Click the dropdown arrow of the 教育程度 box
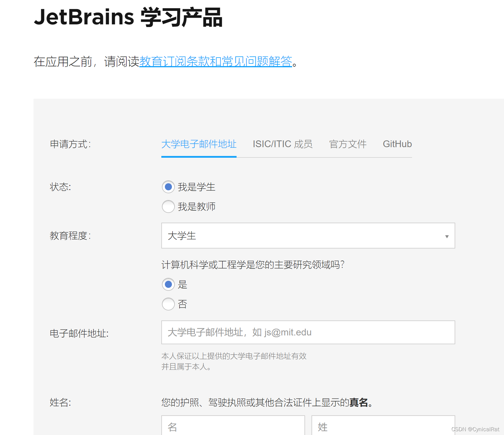Screen dimensions: 504x435 (447, 236)
